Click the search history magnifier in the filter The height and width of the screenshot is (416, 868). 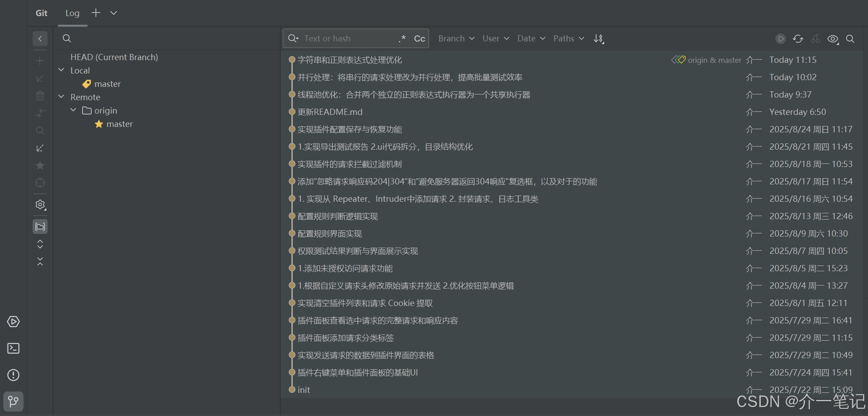pos(293,39)
